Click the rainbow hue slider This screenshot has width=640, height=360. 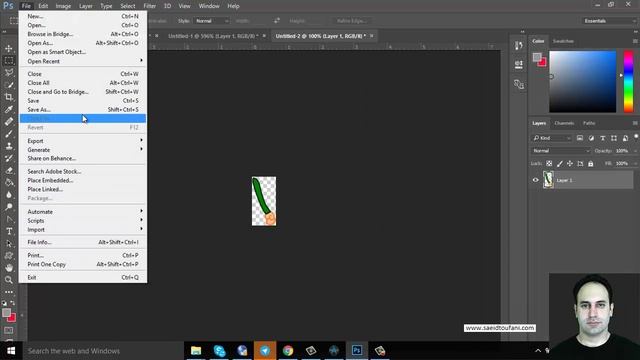[629, 81]
